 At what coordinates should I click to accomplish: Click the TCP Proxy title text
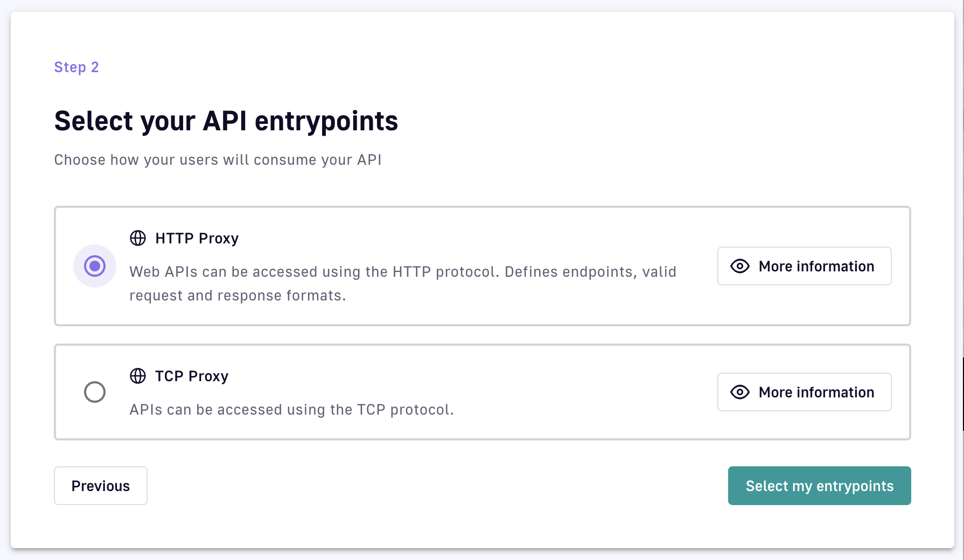click(x=192, y=376)
